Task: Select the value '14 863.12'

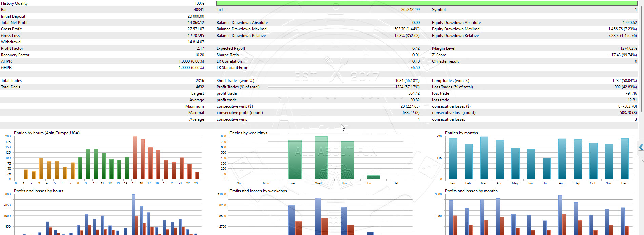Action: (x=196, y=23)
